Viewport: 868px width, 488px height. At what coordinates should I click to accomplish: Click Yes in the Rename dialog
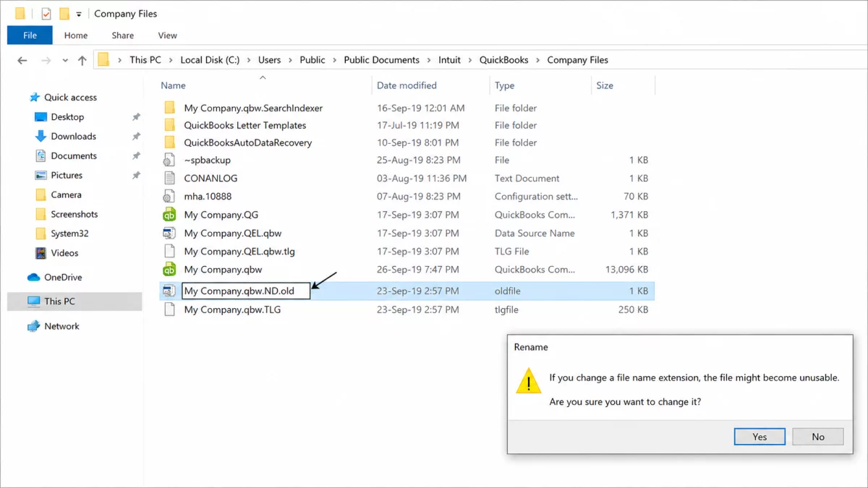click(x=759, y=437)
